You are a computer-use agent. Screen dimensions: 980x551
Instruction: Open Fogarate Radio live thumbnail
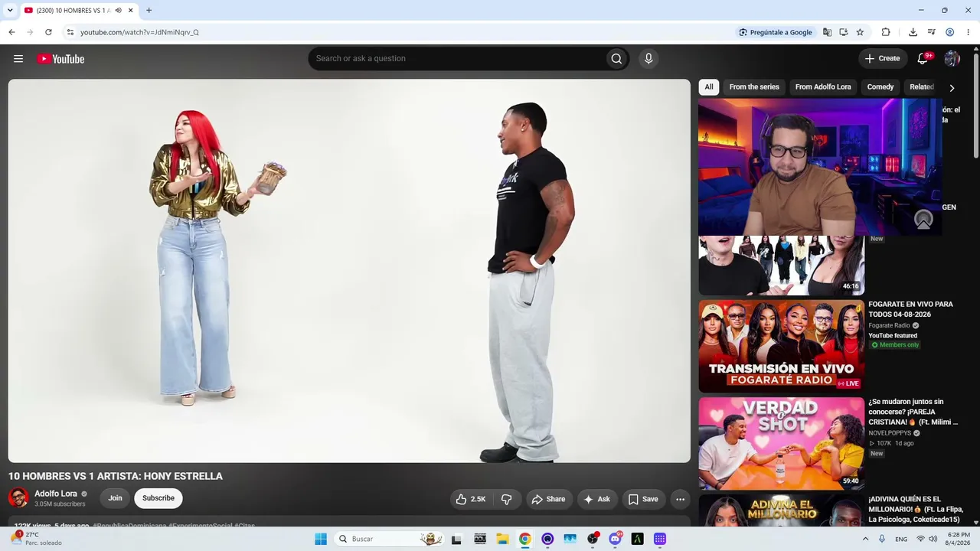click(x=781, y=346)
